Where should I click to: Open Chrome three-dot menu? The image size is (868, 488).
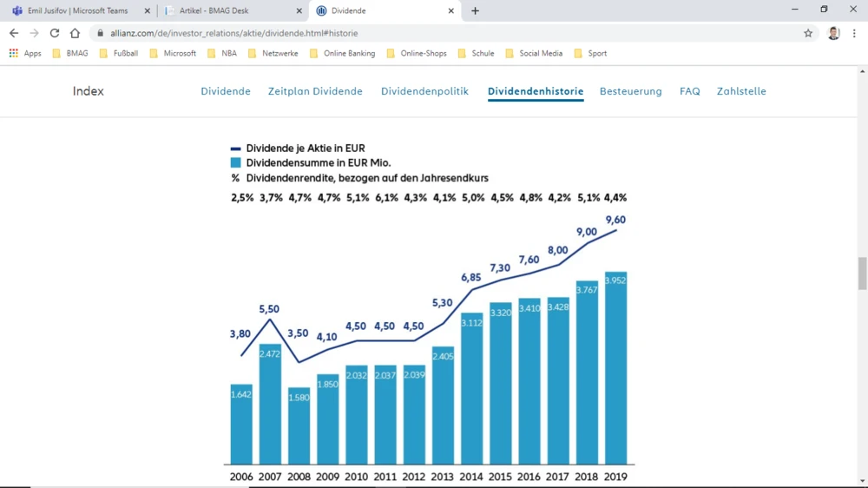click(854, 33)
